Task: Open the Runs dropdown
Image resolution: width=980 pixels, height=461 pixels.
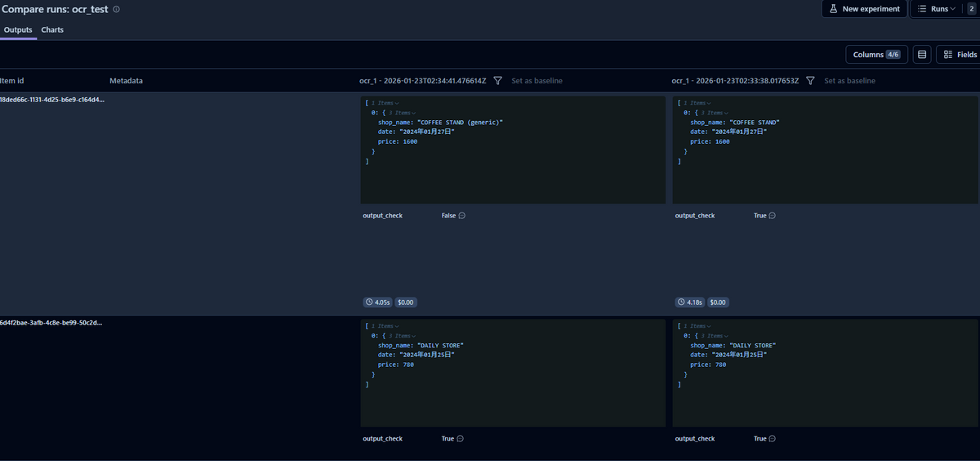Action: (936, 9)
